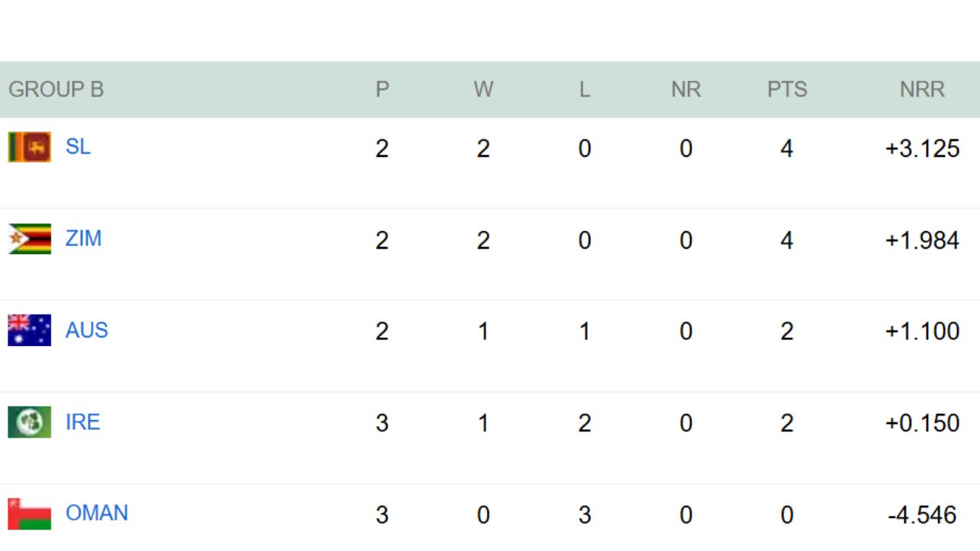The image size is (980, 551).
Task: Click the W column header
Action: [x=483, y=90]
